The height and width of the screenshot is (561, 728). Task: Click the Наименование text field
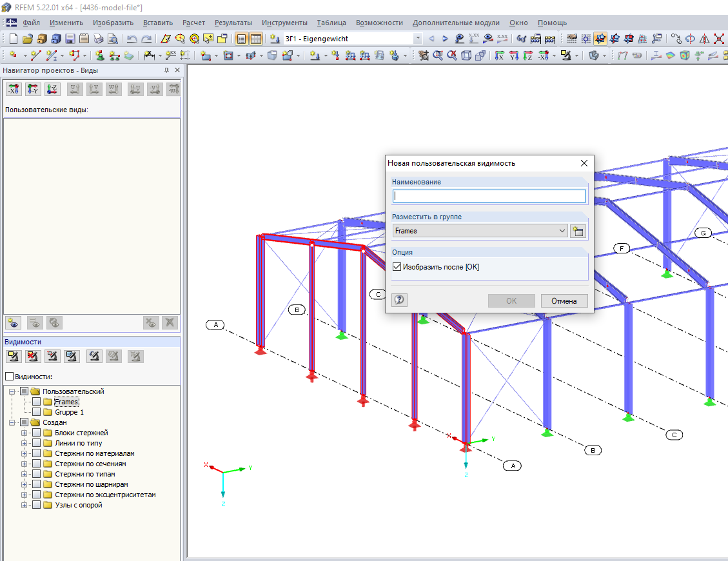click(x=489, y=196)
